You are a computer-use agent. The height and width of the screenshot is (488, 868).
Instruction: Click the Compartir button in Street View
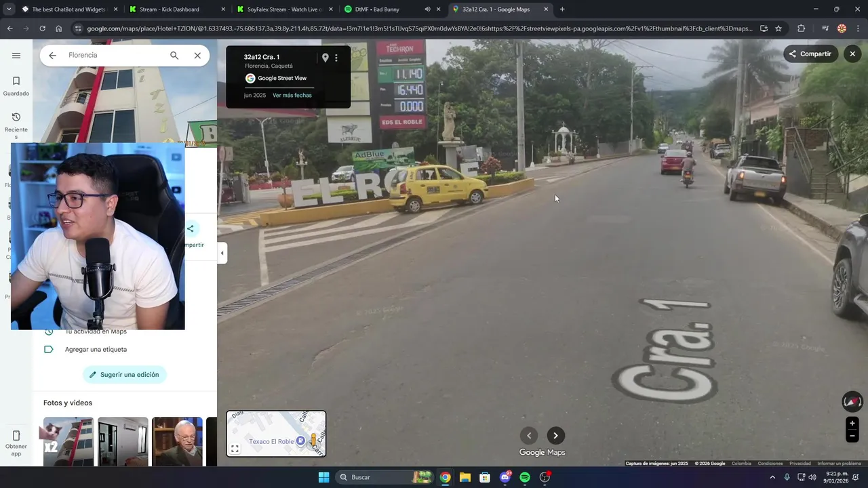point(811,54)
